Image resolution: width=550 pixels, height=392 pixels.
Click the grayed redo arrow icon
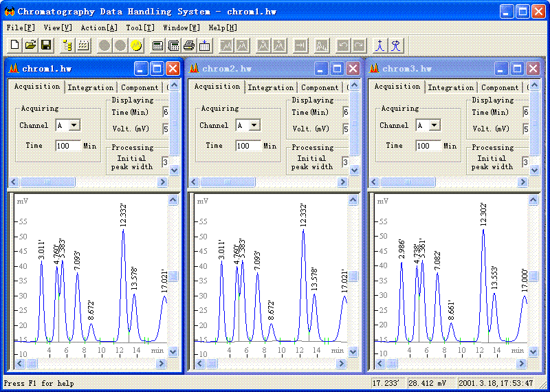click(359, 45)
